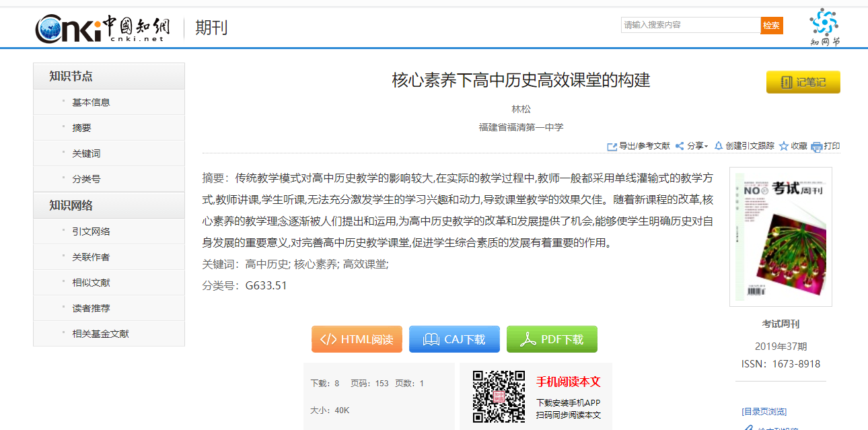
Task: Scan the mobile reading QR code image
Action: tap(498, 396)
